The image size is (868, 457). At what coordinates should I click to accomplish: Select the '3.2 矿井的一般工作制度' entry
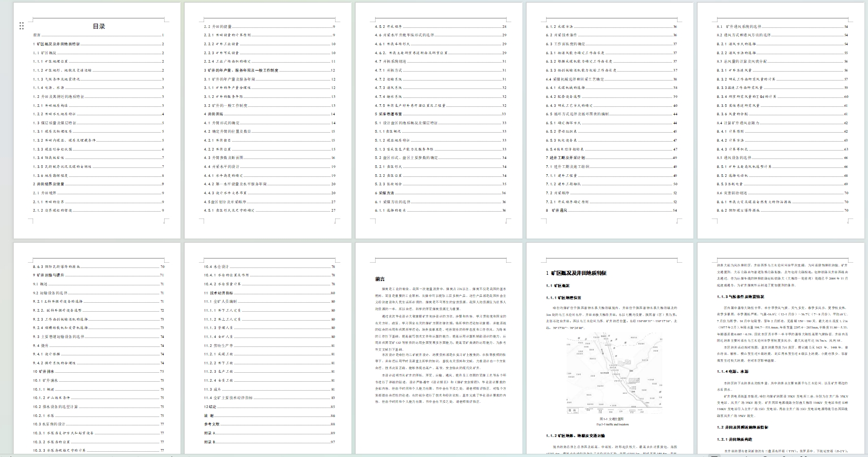[x=269, y=105]
